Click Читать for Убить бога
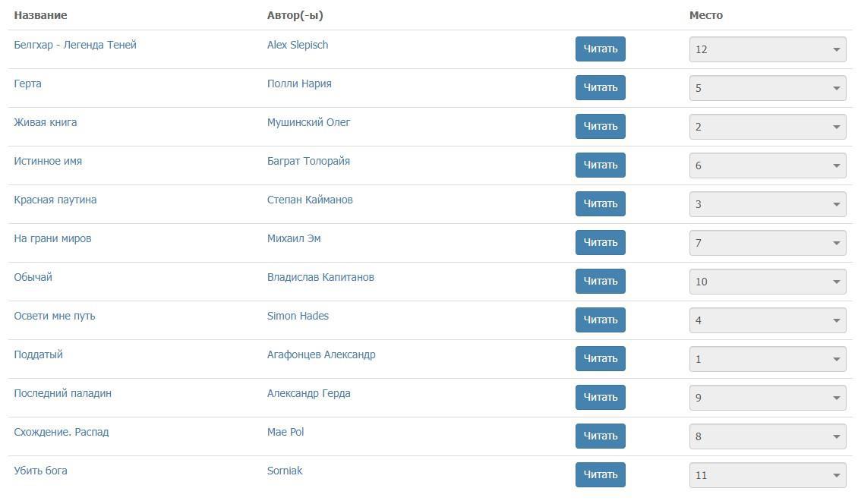The image size is (858, 504). pos(600,474)
